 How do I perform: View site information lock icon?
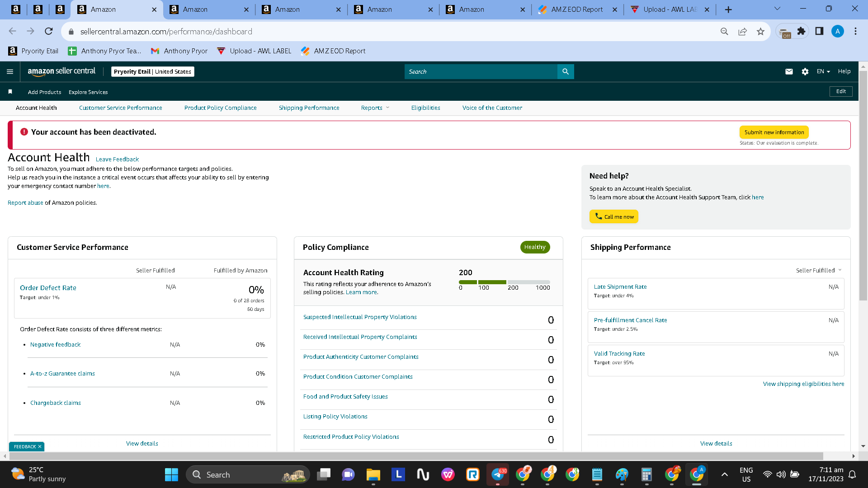tap(71, 32)
